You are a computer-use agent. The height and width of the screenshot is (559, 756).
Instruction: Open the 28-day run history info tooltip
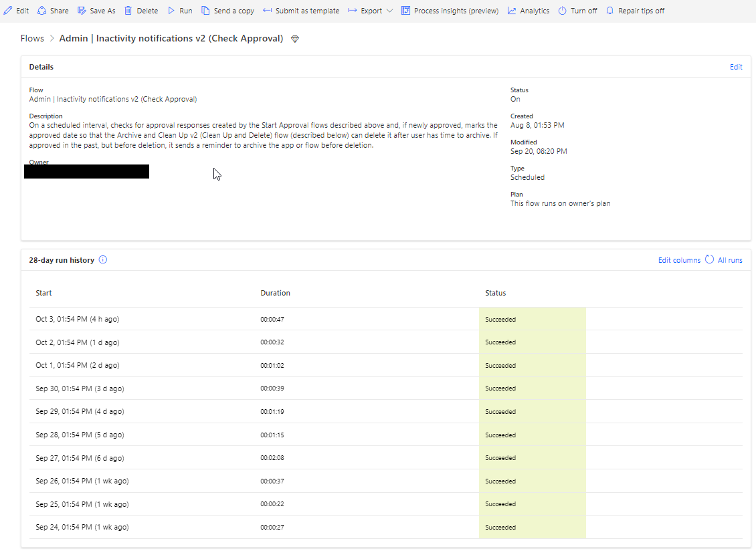click(102, 259)
